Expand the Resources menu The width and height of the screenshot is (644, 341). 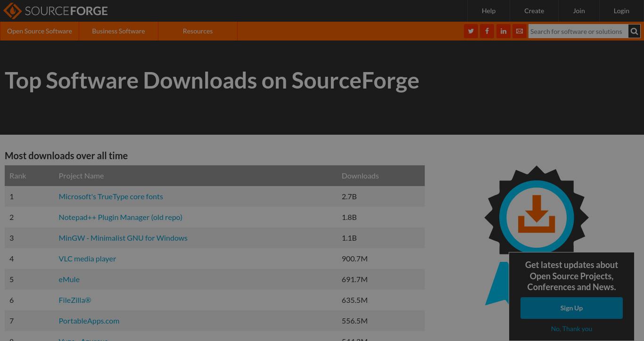[198, 31]
